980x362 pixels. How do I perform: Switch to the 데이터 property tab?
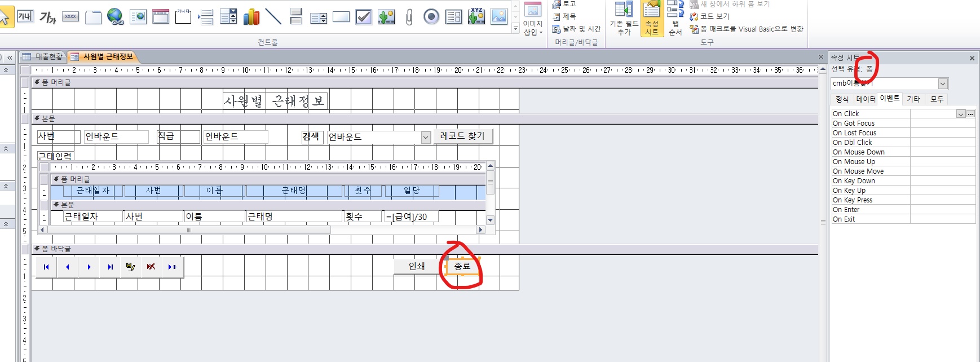point(866,99)
